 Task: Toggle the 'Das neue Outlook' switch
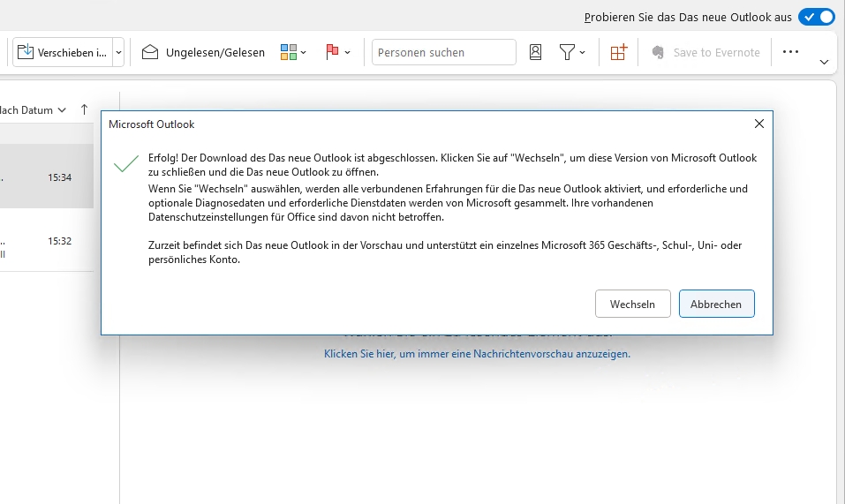click(x=817, y=18)
